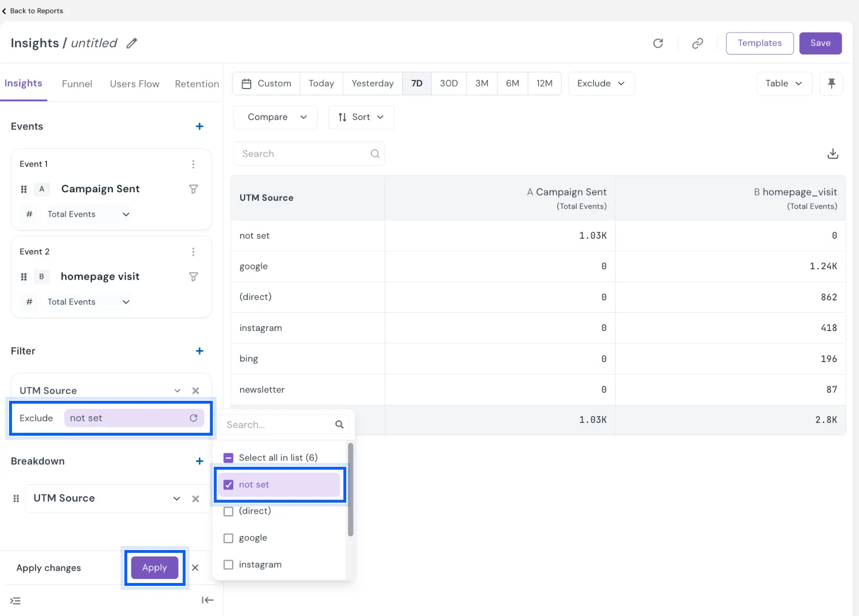This screenshot has width=859, height=616.
Task: Expand the Compare dropdown
Action: (275, 117)
